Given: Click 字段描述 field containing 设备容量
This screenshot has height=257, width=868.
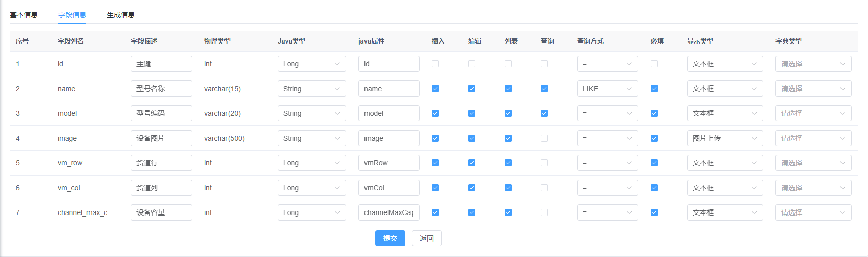Looking at the screenshot, I should coord(161,212).
